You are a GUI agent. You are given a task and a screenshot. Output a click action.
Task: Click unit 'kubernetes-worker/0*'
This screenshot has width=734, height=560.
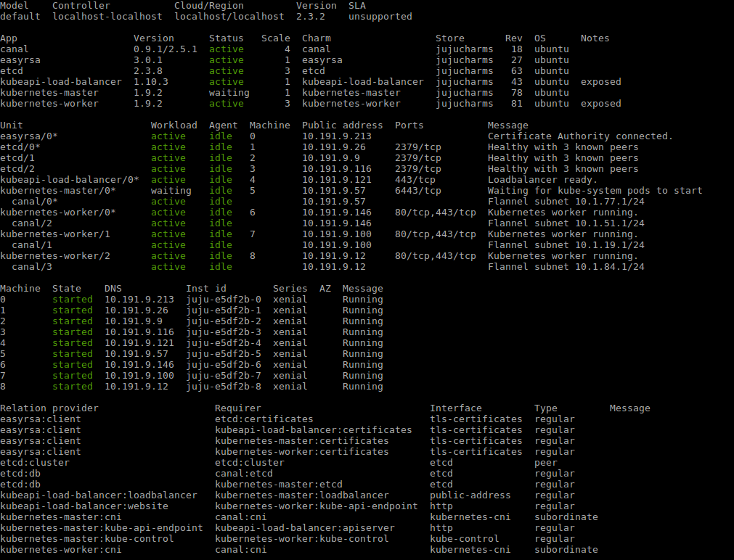(x=58, y=213)
